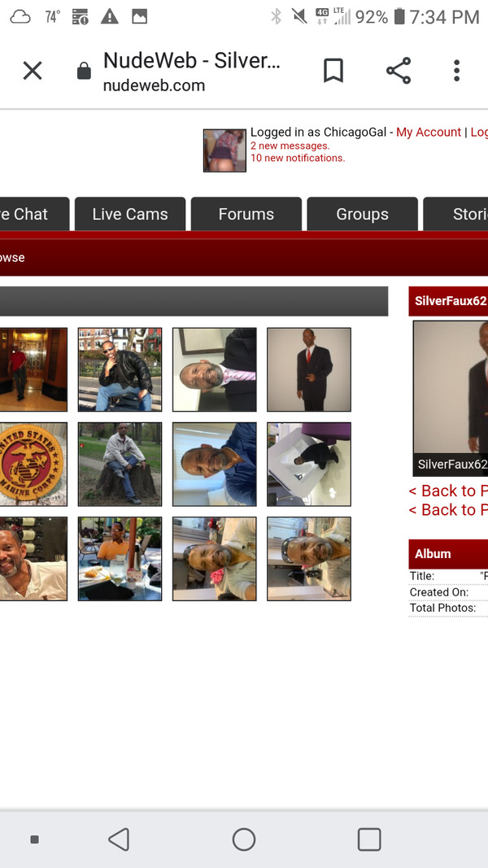Open thumbnail of man in leather jacket
Viewport: 488px width, 868px height.
click(120, 369)
